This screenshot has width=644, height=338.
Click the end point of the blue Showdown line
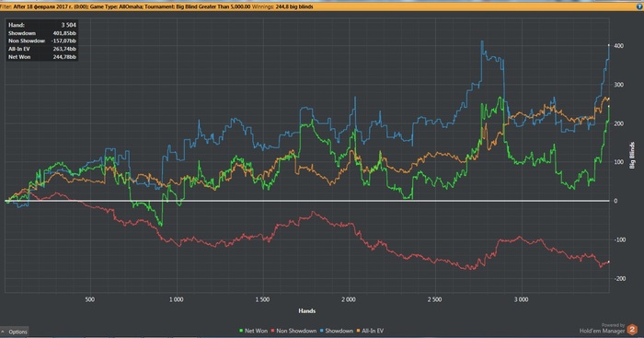coord(609,45)
